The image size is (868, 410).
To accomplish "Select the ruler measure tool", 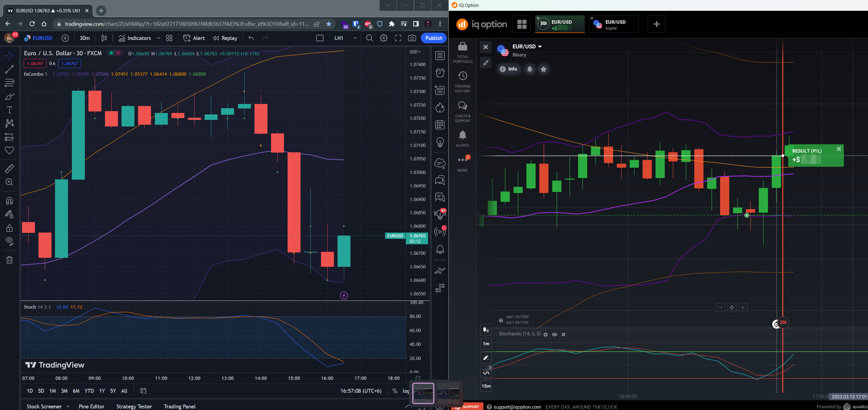I will tap(9, 168).
